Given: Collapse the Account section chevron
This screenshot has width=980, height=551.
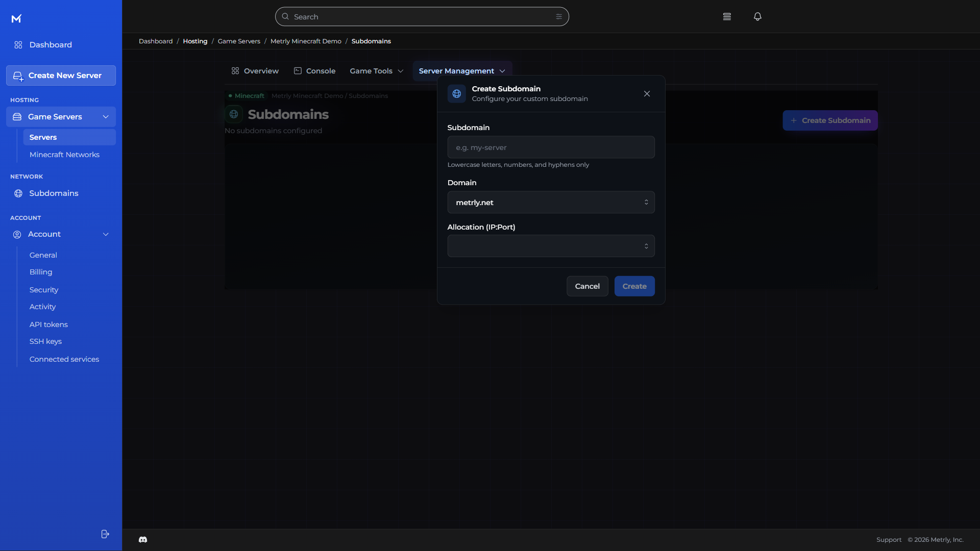Looking at the screenshot, I should click(x=106, y=234).
